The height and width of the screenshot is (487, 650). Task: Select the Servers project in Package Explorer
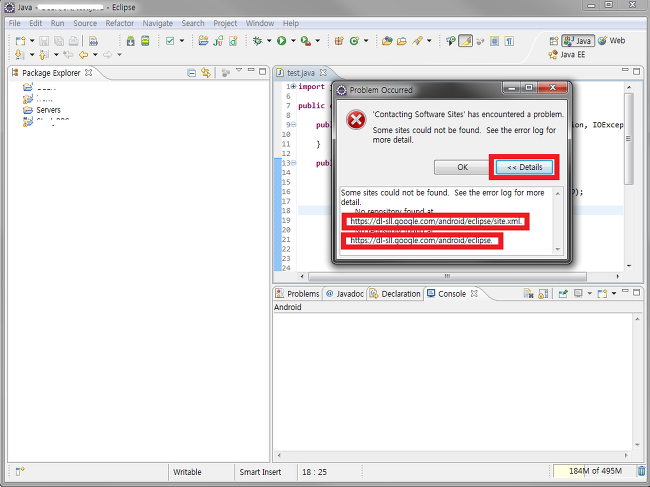[42, 110]
